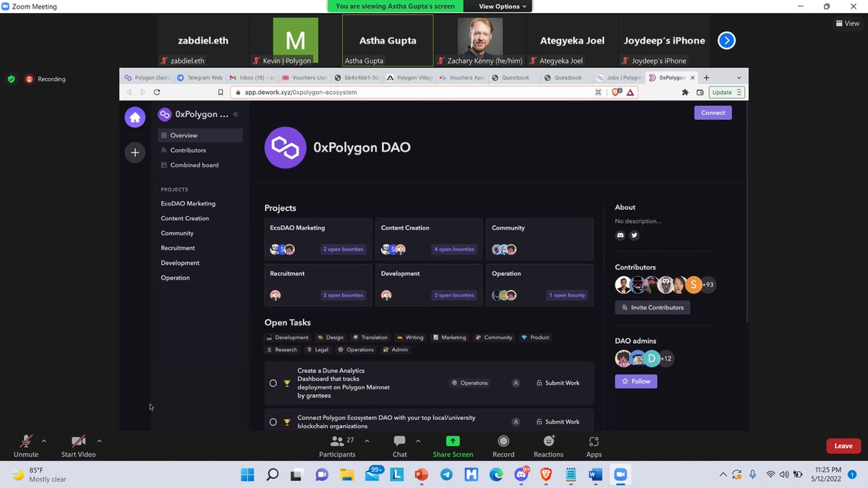Leave the Zoom meeting
This screenshot has height=488, width=868.
(x=843, y=446)
